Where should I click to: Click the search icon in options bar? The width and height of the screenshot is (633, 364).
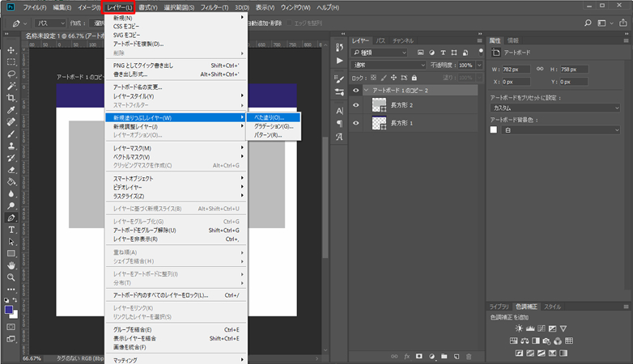click(588, 23)
